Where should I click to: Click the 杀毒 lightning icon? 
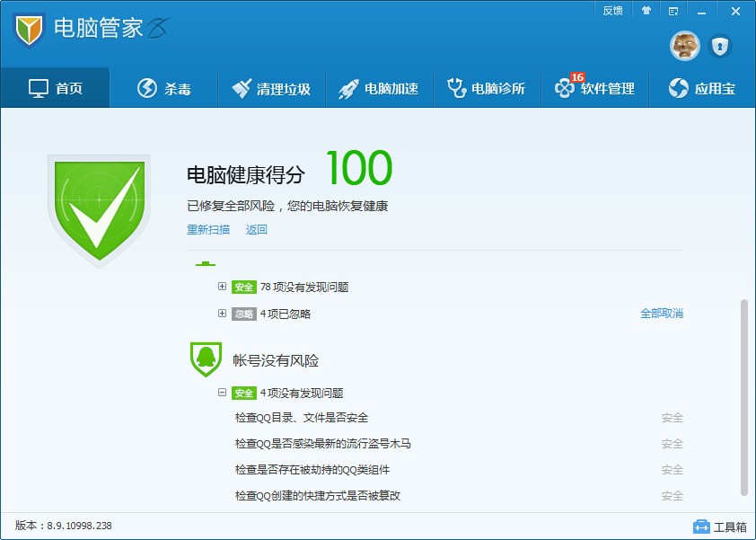[x=147, y=88]
